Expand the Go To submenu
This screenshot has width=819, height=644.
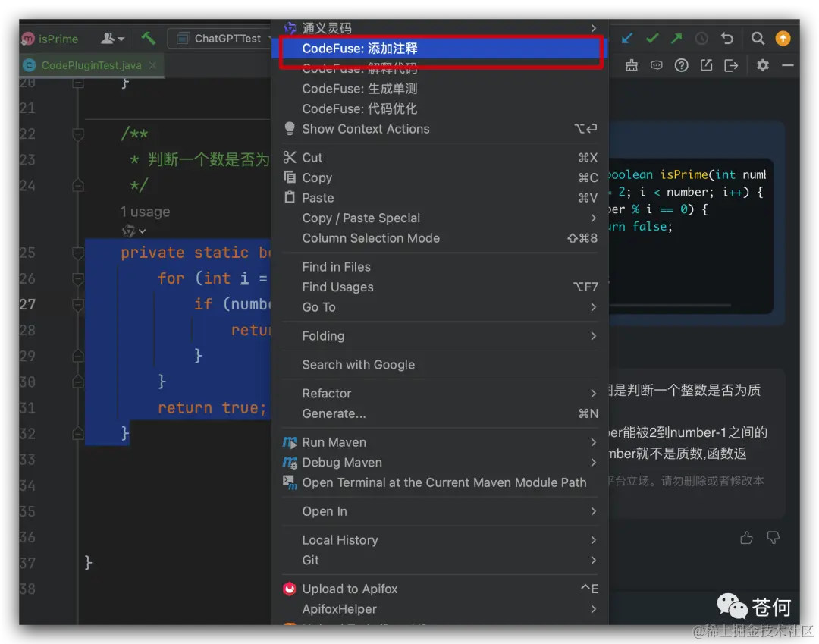(439, 307)
